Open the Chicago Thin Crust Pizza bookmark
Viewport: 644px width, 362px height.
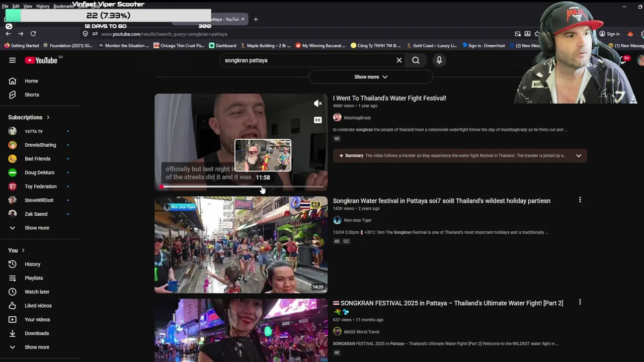coord(179,46)
